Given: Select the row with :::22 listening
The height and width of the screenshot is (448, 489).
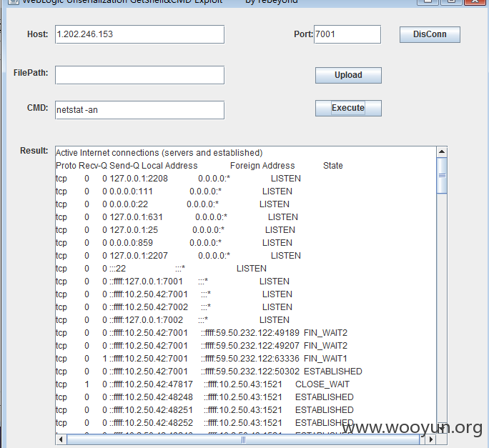Looking at the screenshot, I should (x=162, y=269).
